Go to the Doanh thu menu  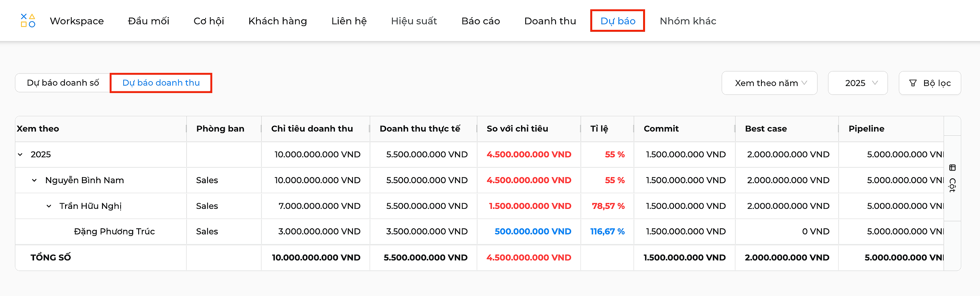[x=550, y=21]
